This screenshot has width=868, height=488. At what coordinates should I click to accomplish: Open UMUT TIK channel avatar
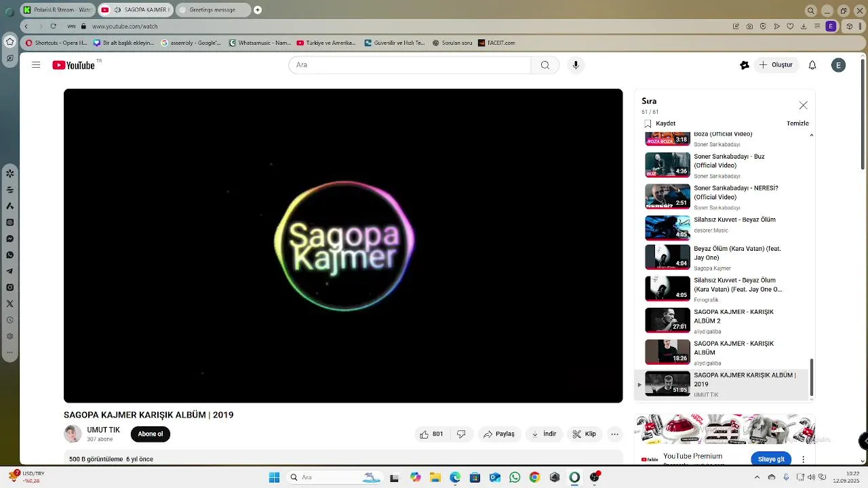[x=73, y=434]
